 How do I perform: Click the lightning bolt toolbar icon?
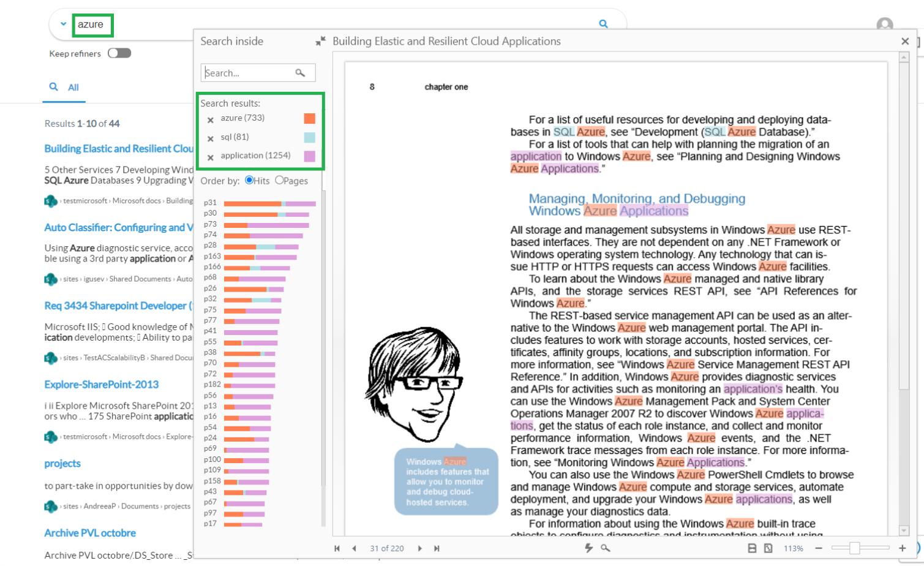[588, 548]
